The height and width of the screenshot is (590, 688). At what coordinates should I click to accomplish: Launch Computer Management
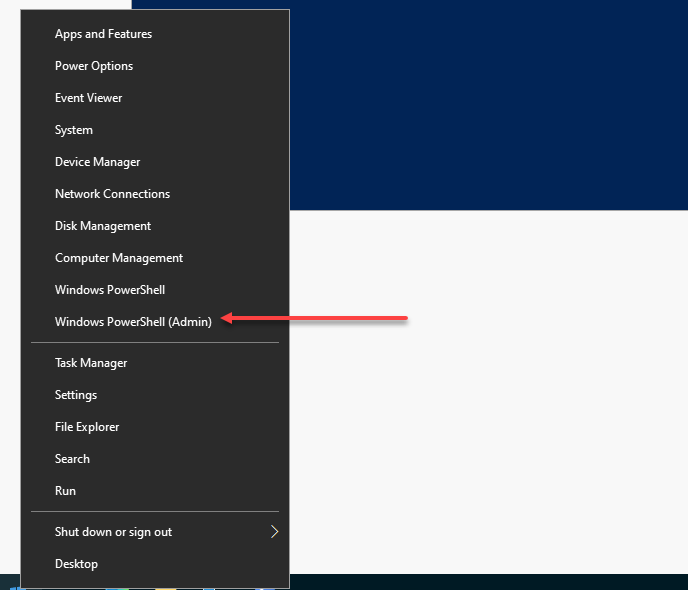(x=155, y=258)
